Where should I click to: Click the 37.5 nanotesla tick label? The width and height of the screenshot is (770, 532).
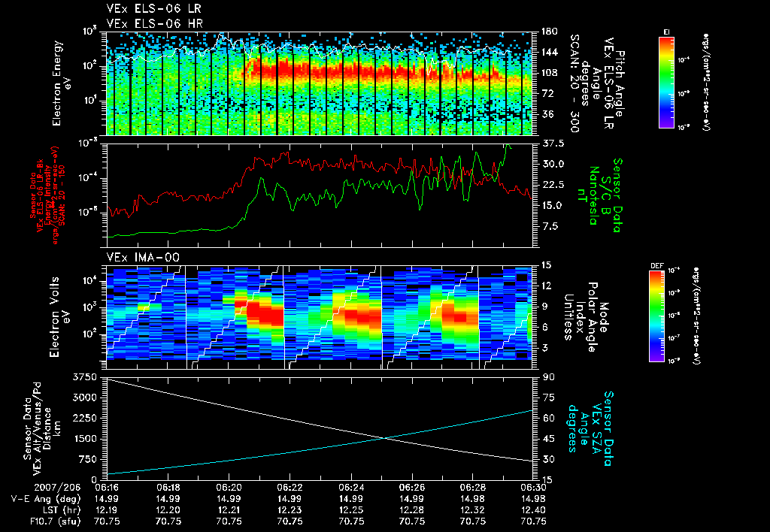click(553, 144)
